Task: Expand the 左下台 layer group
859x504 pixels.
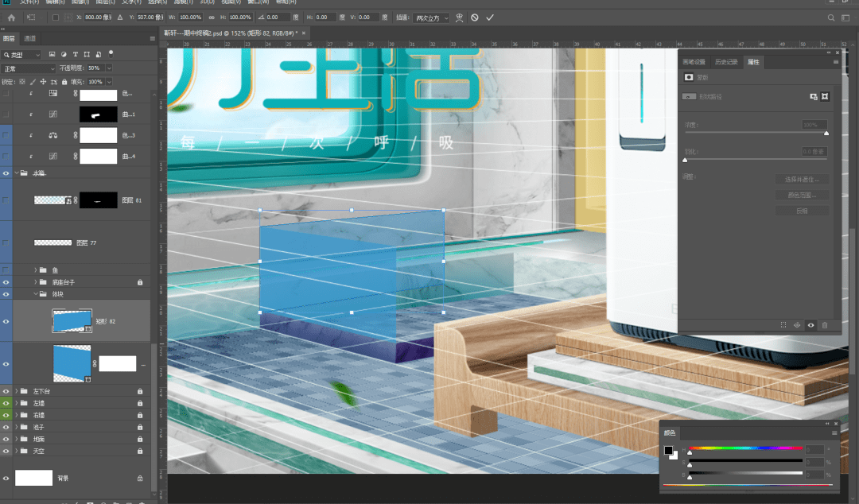Action: 16,391
